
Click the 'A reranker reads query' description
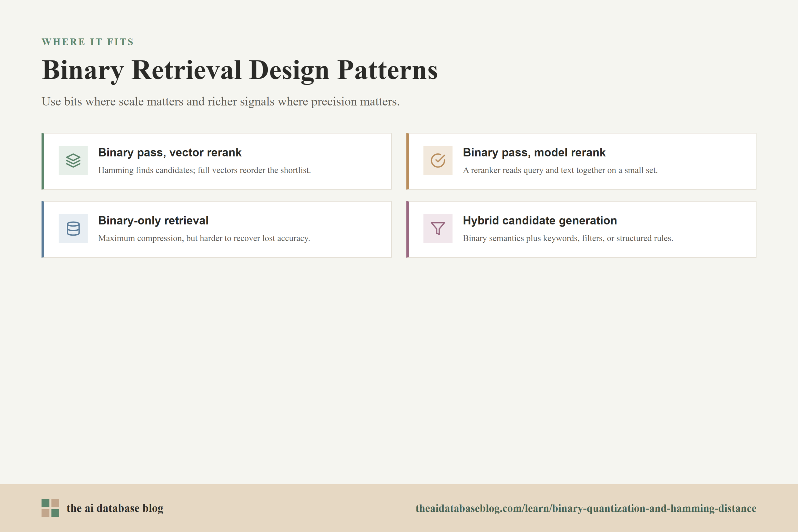click(x=560, y=170)
